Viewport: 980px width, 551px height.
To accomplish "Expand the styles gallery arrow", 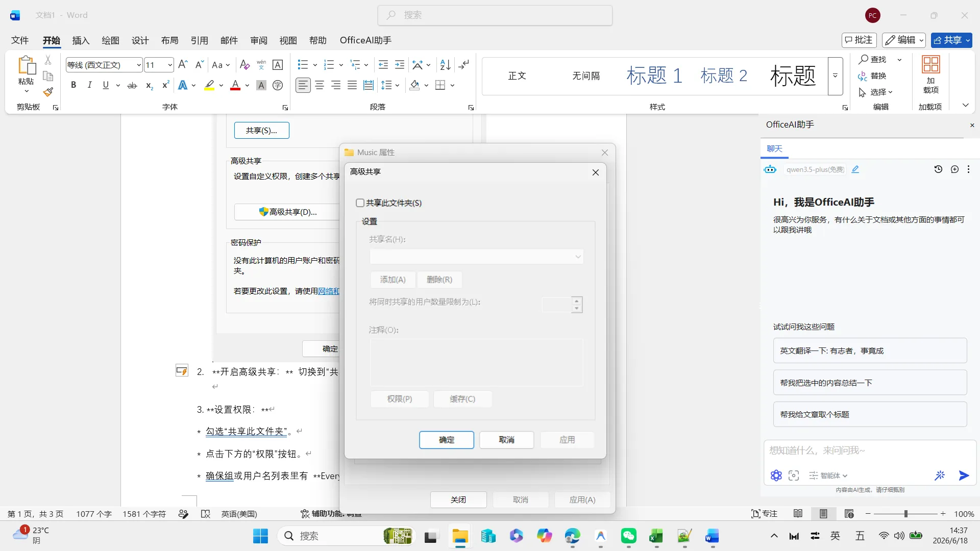I will (x=835, y=76).
